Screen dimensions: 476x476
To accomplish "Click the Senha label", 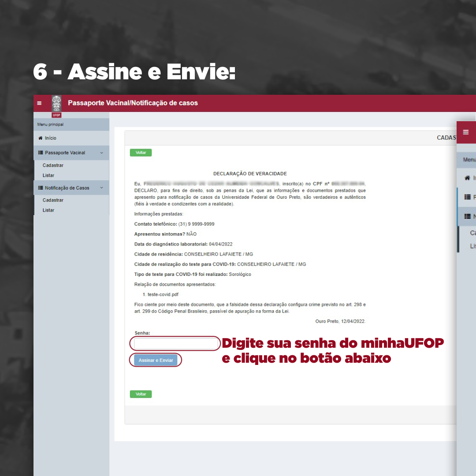I will tap(142, 333).
